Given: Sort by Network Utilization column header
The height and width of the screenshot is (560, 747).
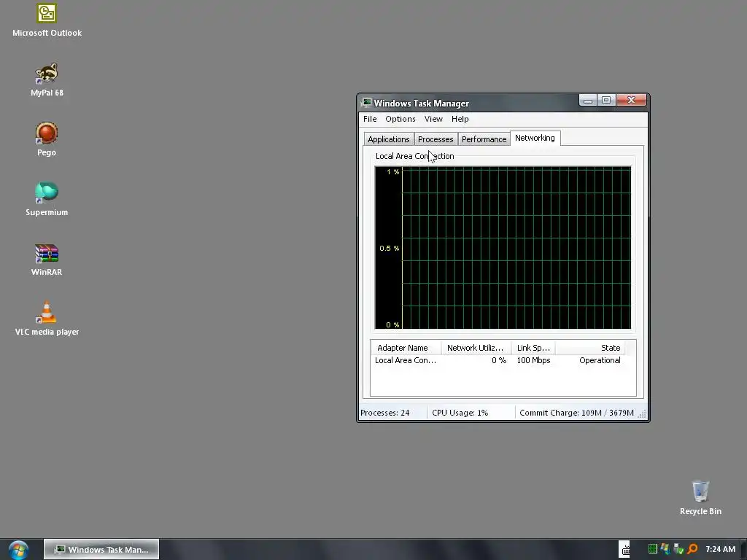Looking at the screenshot, I should pos(476,348).
